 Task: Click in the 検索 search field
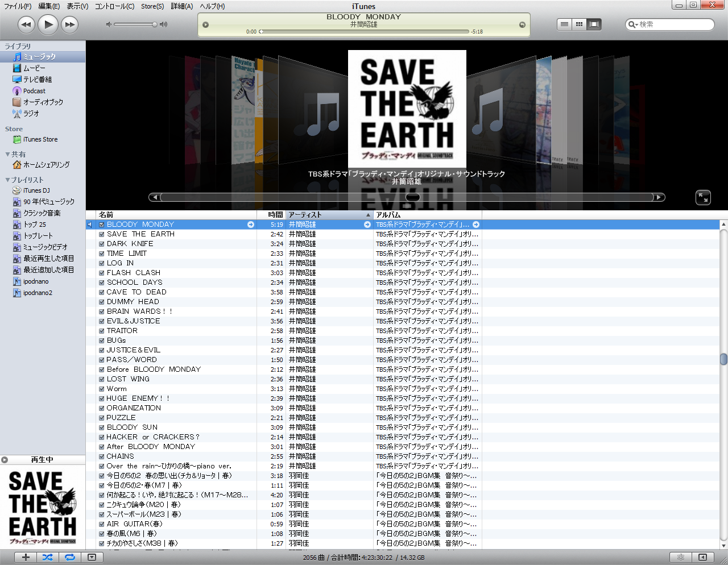pos(670,24)
